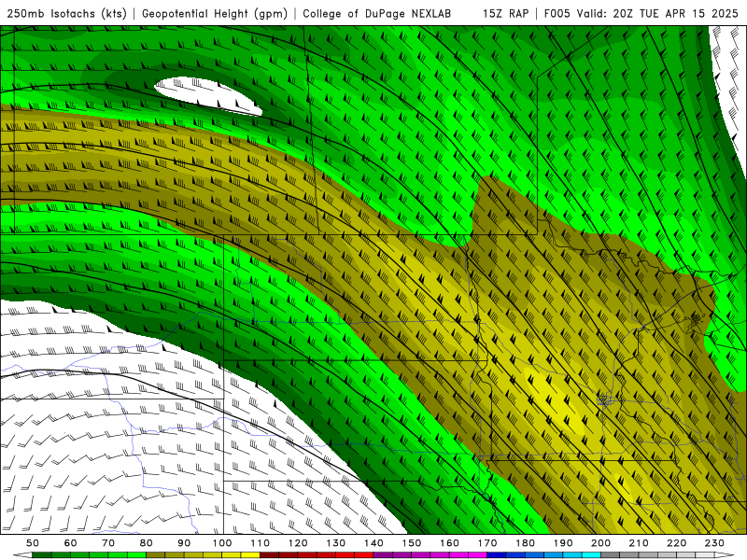The width and height of the screenshot is (747, 560).
Task: Click the 210 label on the color scale
Action: (639, 543)
